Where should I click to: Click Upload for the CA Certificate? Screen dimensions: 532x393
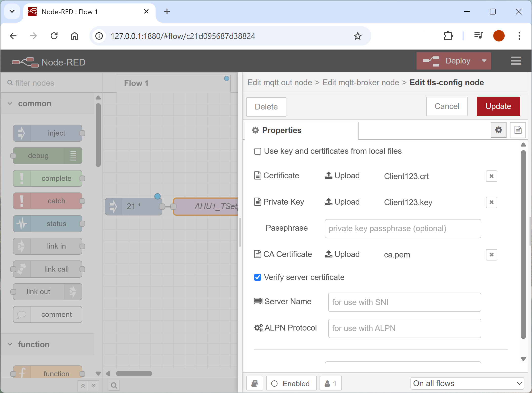coord(342,254)
